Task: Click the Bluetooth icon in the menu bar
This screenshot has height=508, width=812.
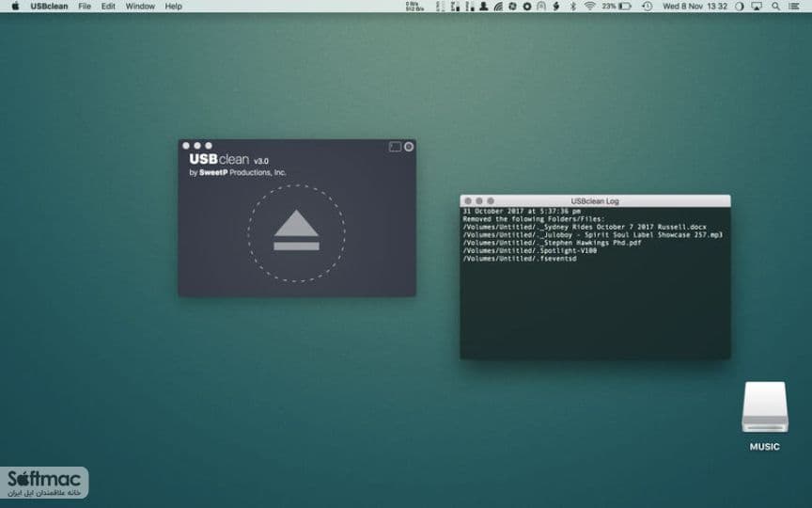Action: pos(572,7)
